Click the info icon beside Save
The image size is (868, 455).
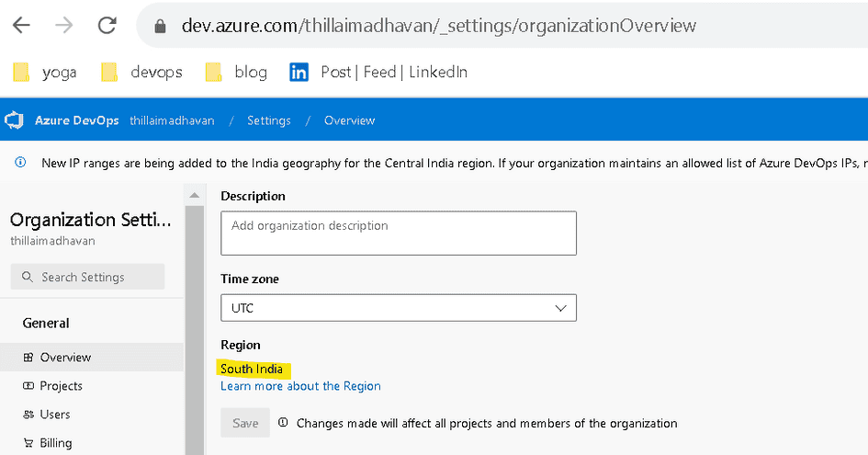pyautogui.click(x=283, y=423)
